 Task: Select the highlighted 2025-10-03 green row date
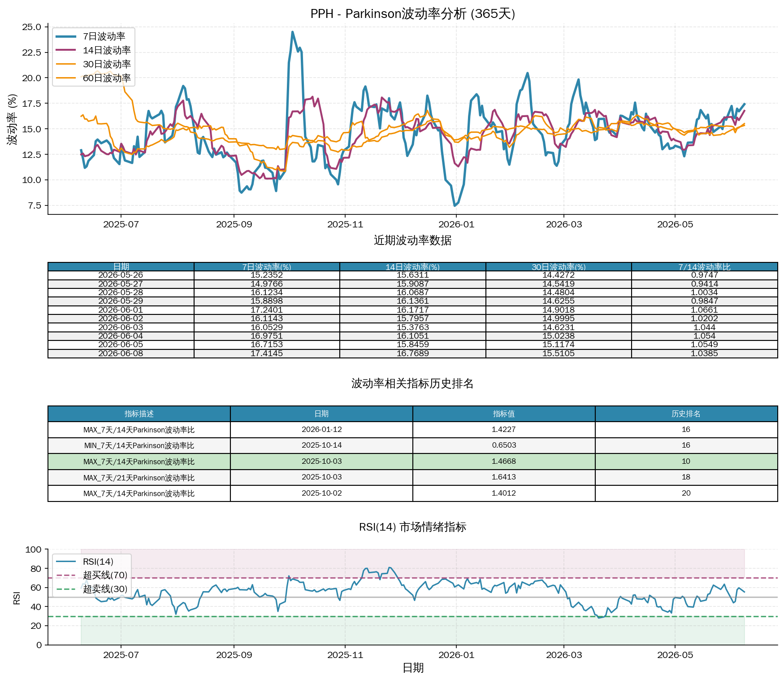tap(321, 462)
